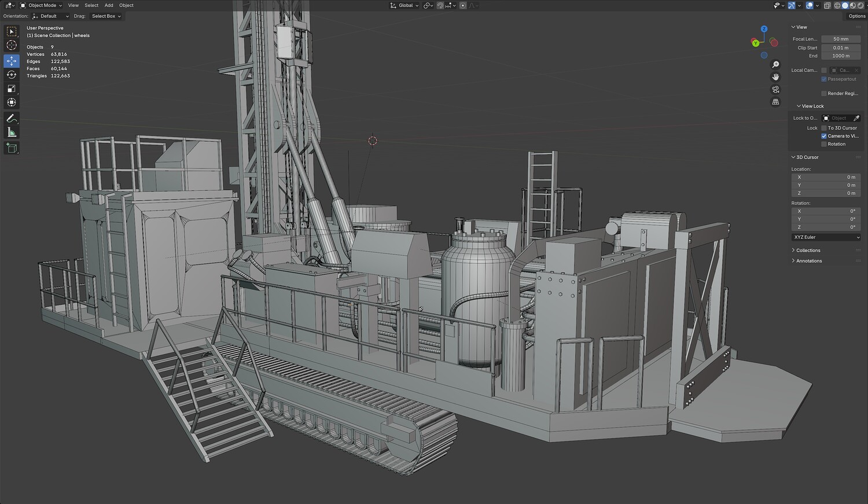Enable the Local Camera checkbox
Screen dimensions: 868x504
824,71
